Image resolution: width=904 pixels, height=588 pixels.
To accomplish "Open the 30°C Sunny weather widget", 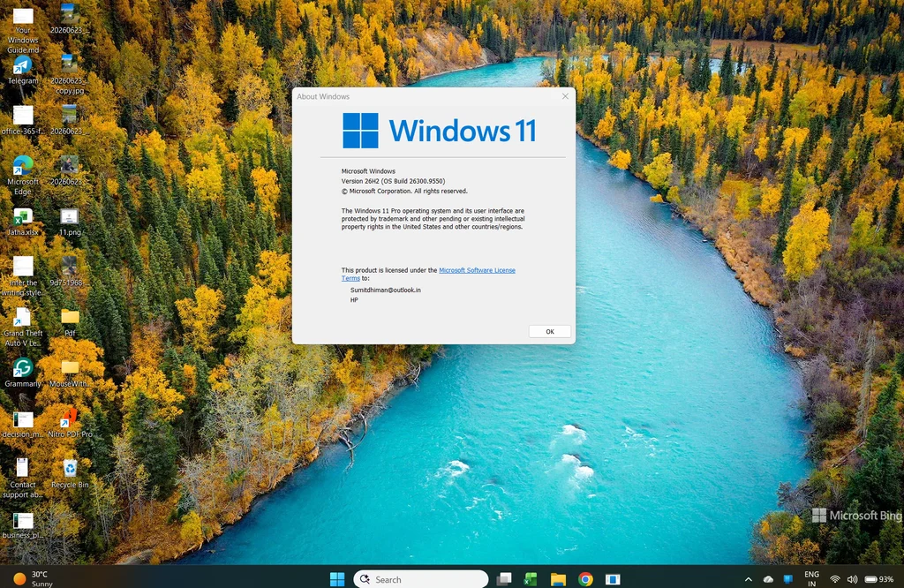I will point(34,579).
